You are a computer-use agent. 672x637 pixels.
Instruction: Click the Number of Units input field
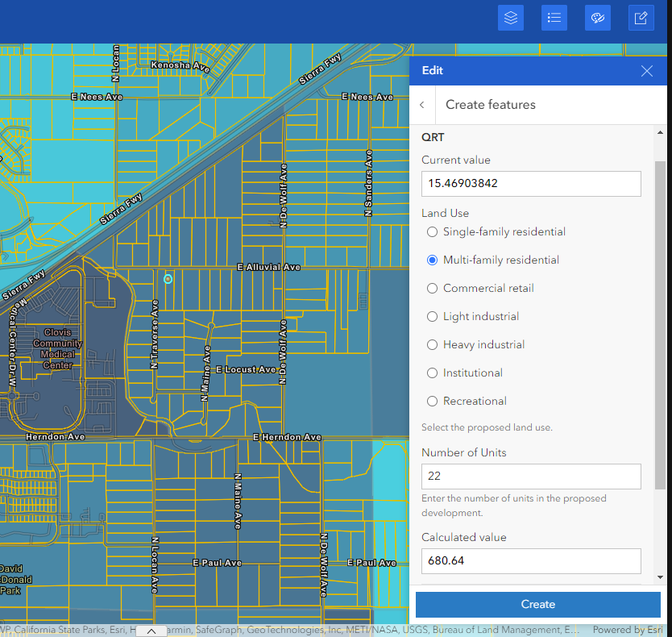[531, 477]
